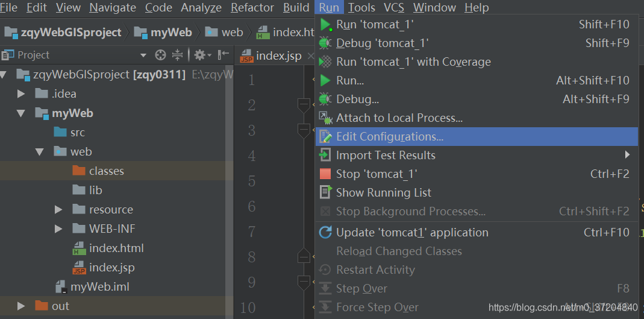Close the index.jsp editor tab
644x319 pixels.
point(310,56)
